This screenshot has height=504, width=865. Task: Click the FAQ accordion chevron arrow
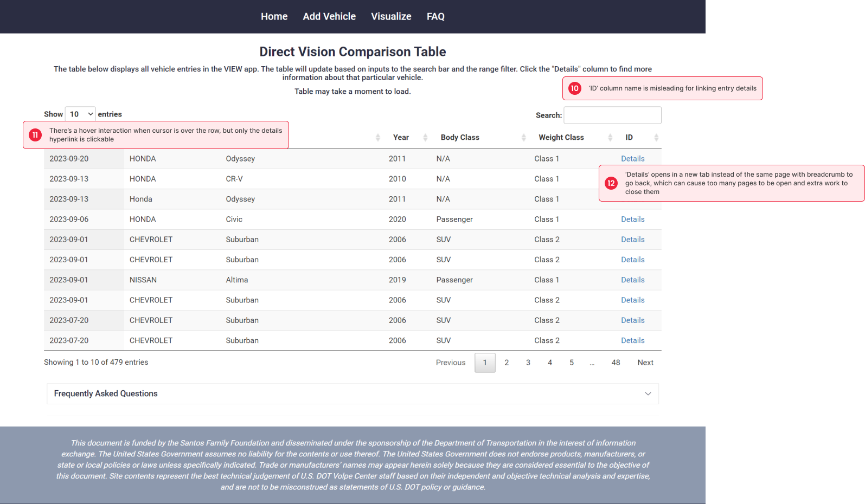click(648, 394)
